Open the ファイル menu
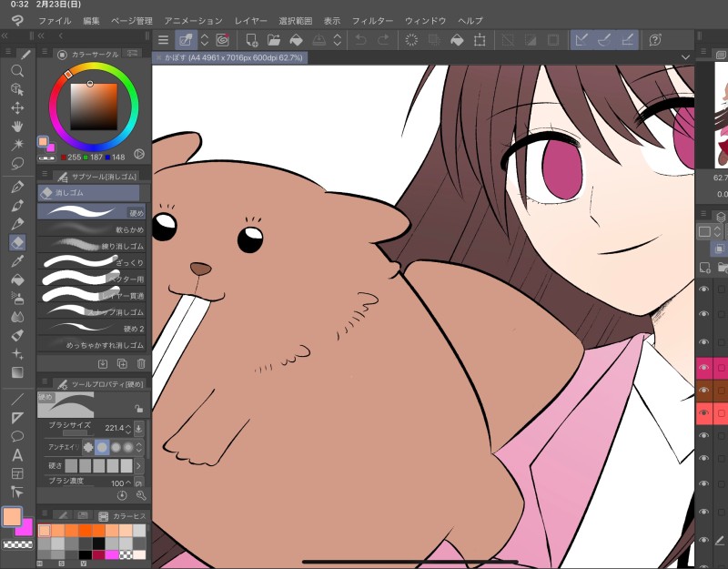 point(55,21)
